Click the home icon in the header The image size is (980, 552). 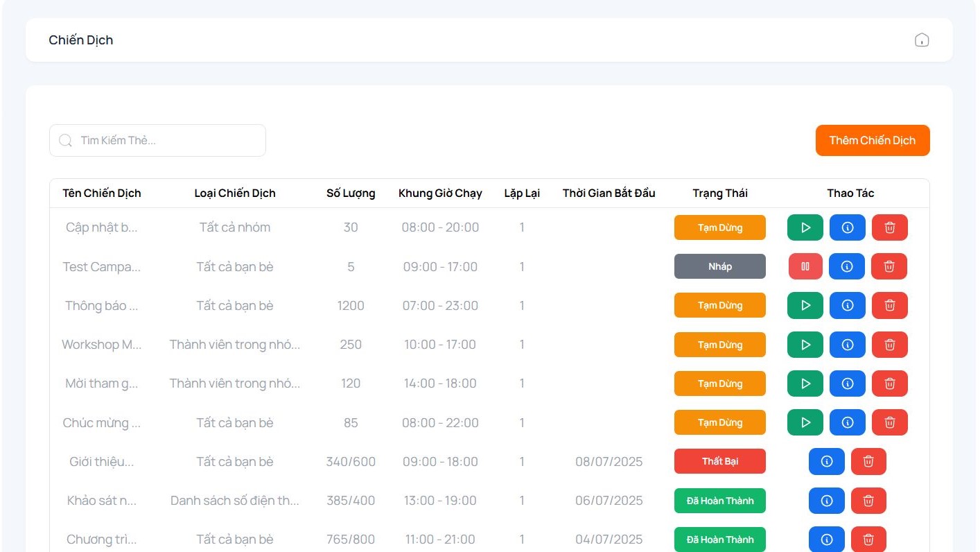pyautogui.click(x=922, y=40)
